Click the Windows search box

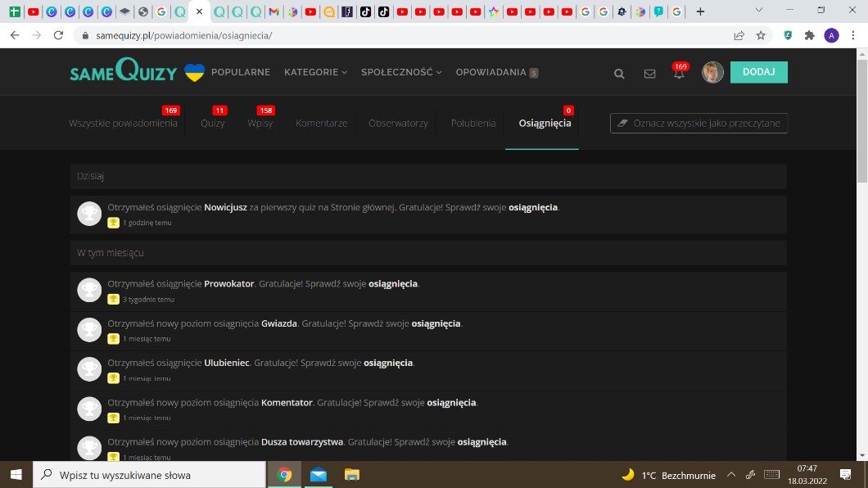150,475
